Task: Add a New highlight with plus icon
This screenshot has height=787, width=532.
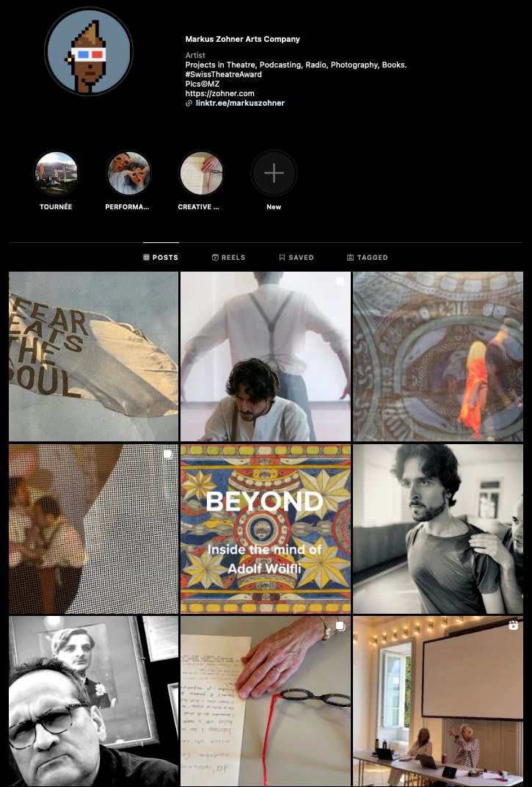Action: [x=274, y=173]
